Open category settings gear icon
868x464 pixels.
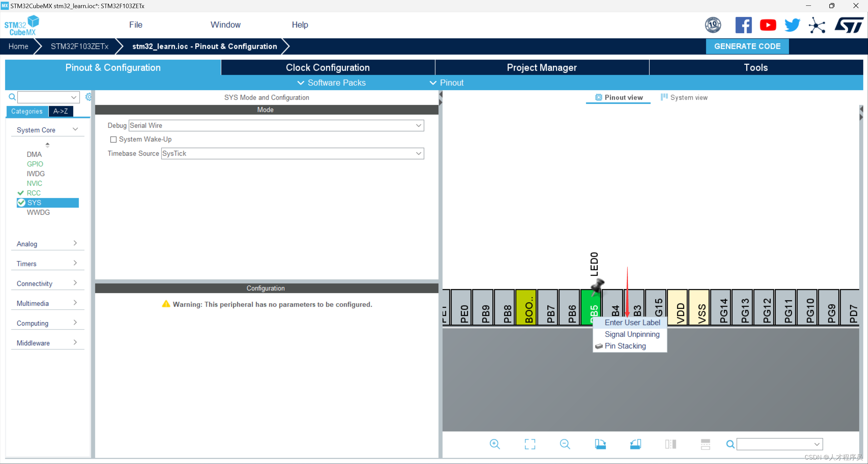coord(88,97)
